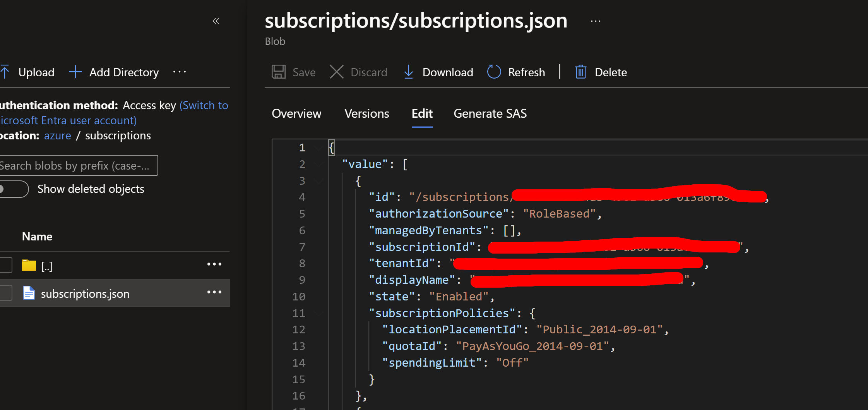Refresh the blob with the circular arrow
Viewport: 868px width, 410px height.
(494, 72)
